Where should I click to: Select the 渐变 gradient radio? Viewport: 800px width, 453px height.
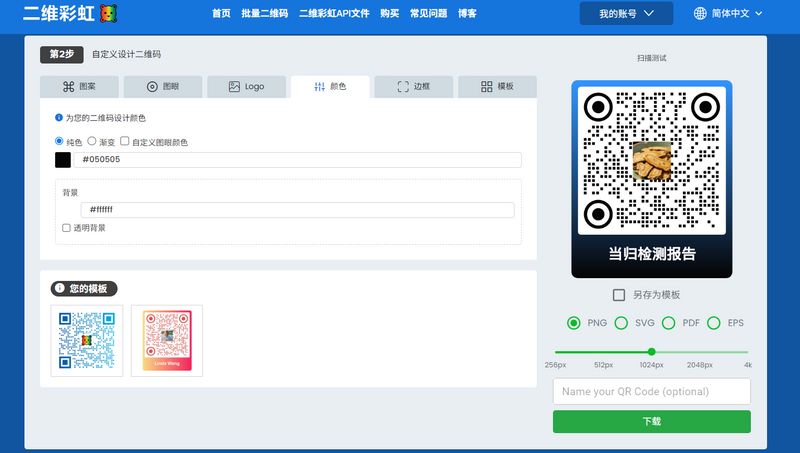[92, 141]
